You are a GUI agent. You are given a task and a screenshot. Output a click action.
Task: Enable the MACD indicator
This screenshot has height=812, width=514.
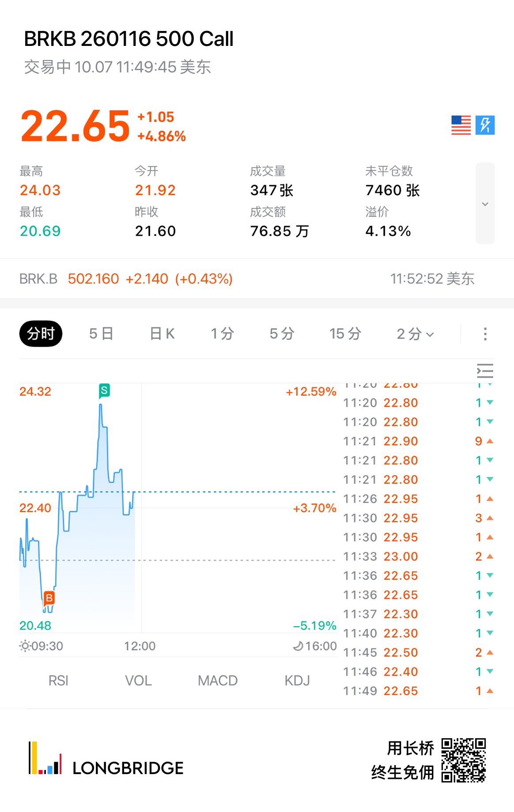point(218,680)
